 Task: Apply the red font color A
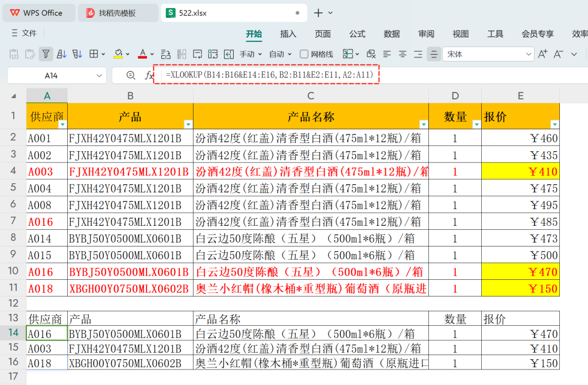142,54
